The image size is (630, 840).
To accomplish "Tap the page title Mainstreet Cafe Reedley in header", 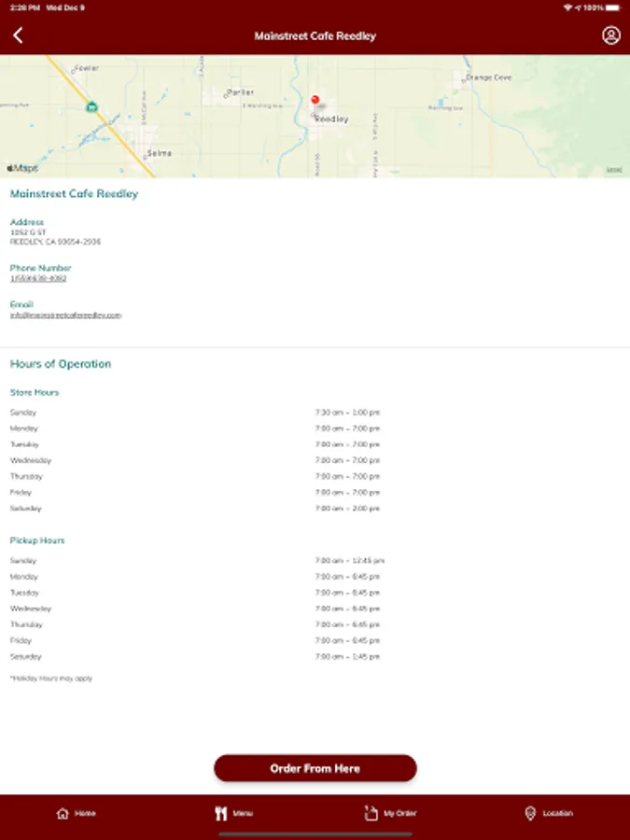I will click(x=315, y=35).
